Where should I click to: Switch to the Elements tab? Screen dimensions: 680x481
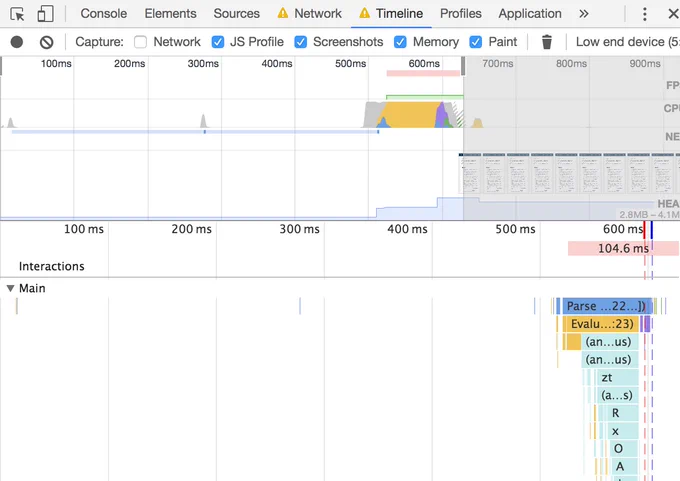[170, 14]
